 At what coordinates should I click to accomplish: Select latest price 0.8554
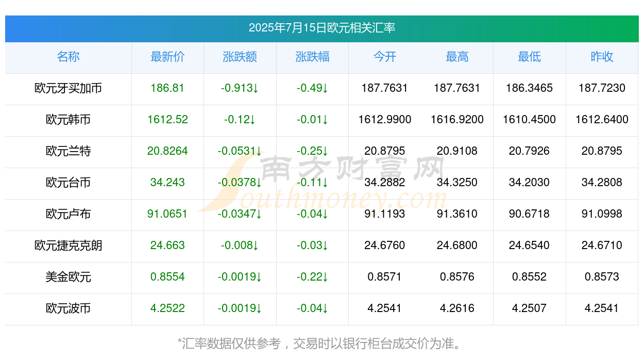(167, 277)
